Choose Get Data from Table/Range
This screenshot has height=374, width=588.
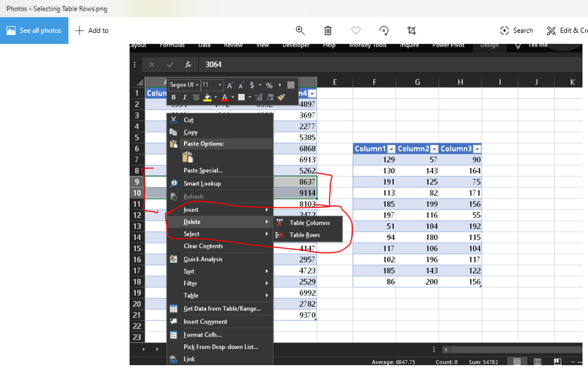click(x=220, y=308)
